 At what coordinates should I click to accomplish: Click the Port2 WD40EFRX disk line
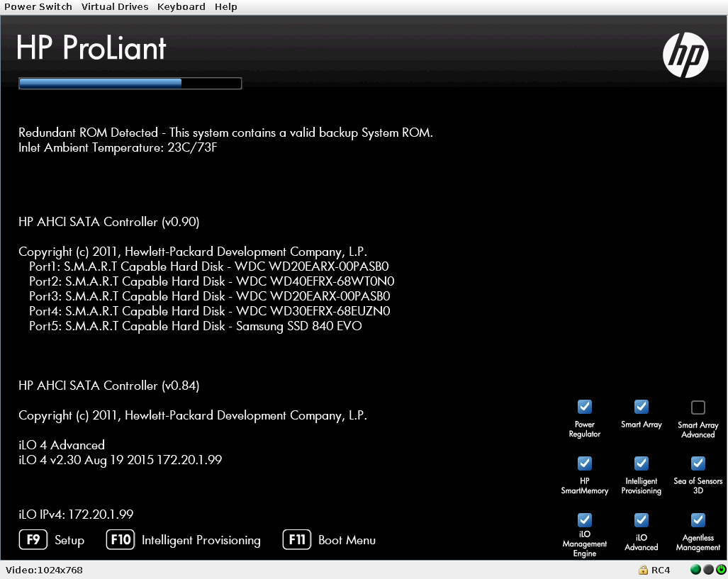tap(212, 281)
